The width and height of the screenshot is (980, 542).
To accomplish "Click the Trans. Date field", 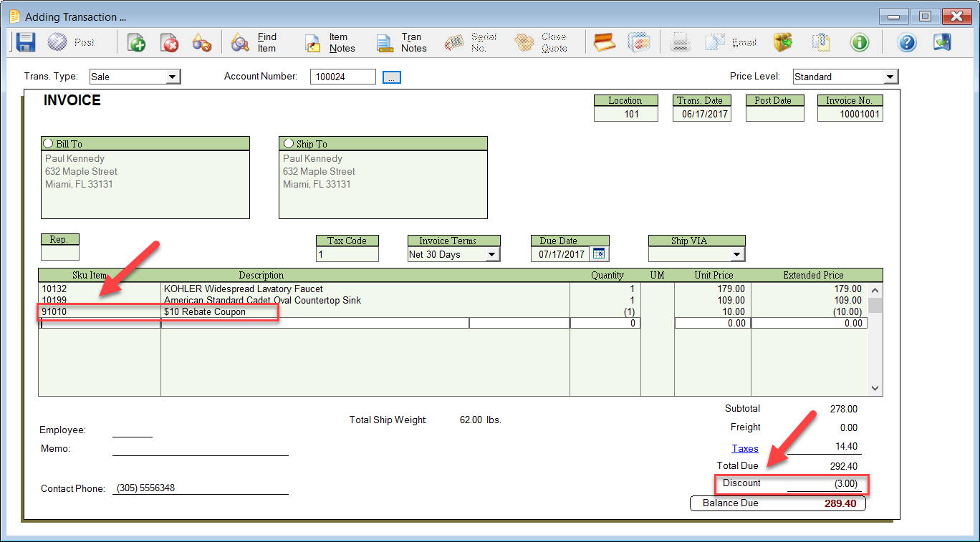I will (702, 114).
